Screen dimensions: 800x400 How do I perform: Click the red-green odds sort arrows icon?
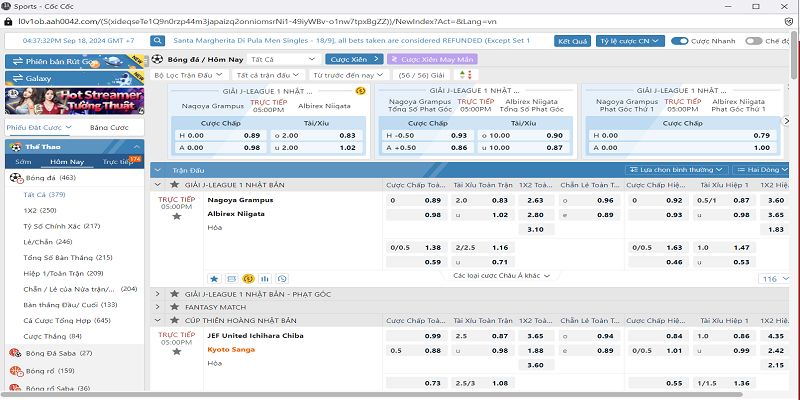[x=466, y=75]
